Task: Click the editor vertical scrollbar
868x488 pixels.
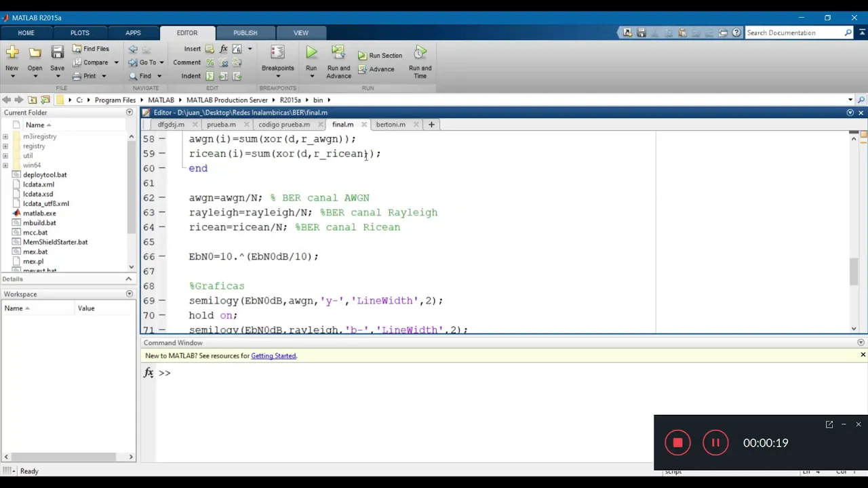Action: click(854, 271)
